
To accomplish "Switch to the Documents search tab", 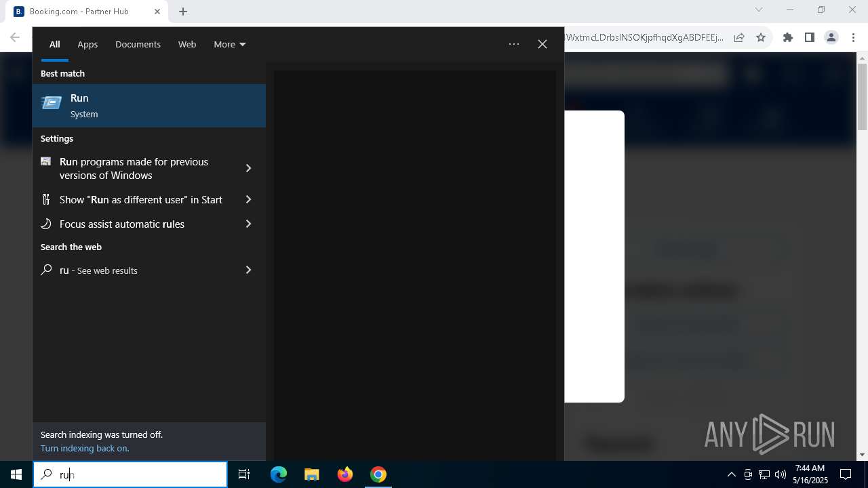I will point(138,44).
